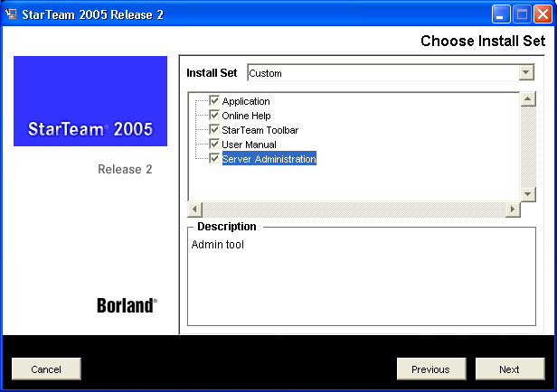The width and height of the screenshot is (557, 392).
Task: Open the Install Set dropdown arrow
Action: 526,73
